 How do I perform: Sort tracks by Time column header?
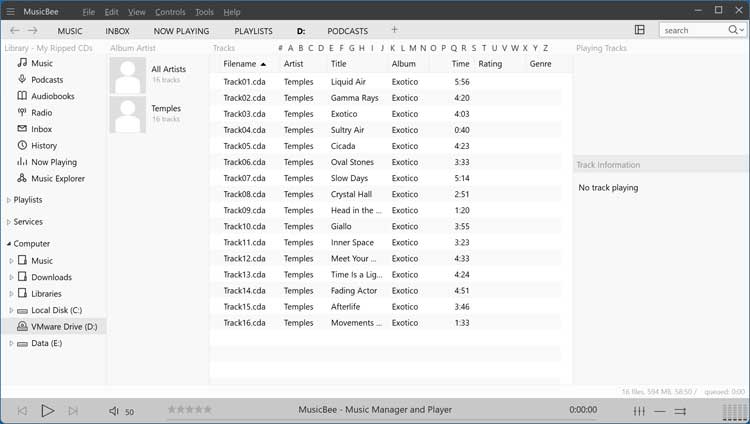(460, 64)
